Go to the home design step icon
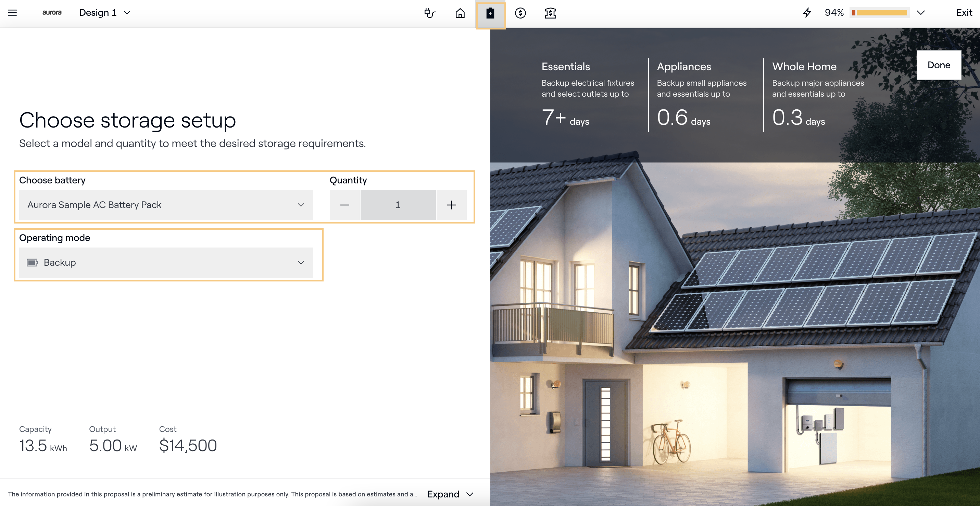The image size is (980, 506). pos(460,13)
